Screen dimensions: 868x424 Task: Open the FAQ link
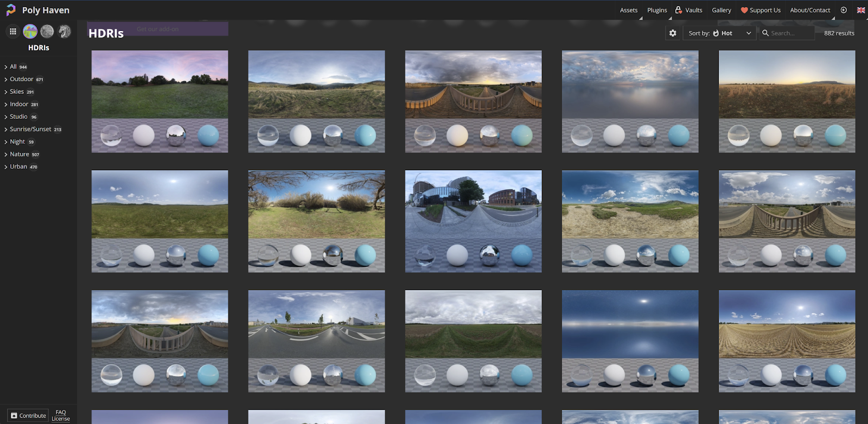(x=61, y=413)
